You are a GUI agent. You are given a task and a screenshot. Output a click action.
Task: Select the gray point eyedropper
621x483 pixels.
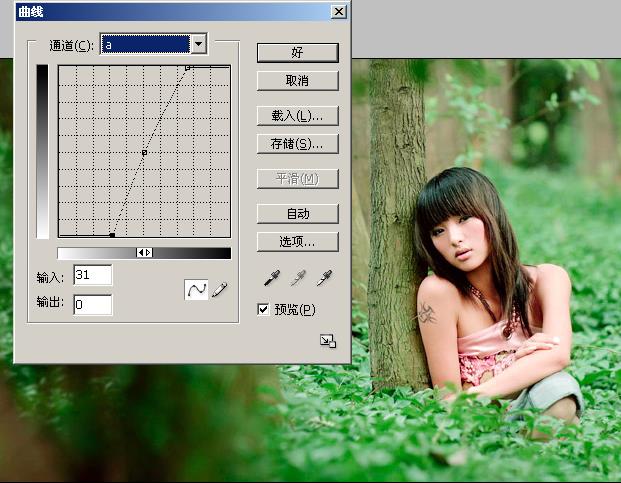click(298, 278)
